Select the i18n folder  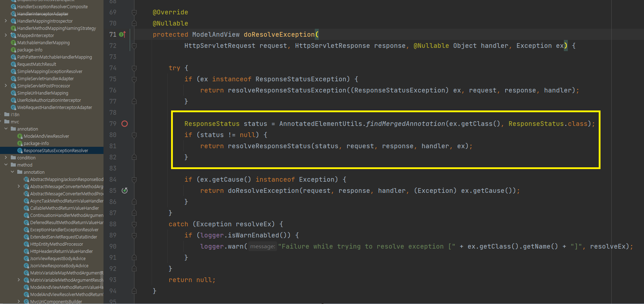(15, 114)
